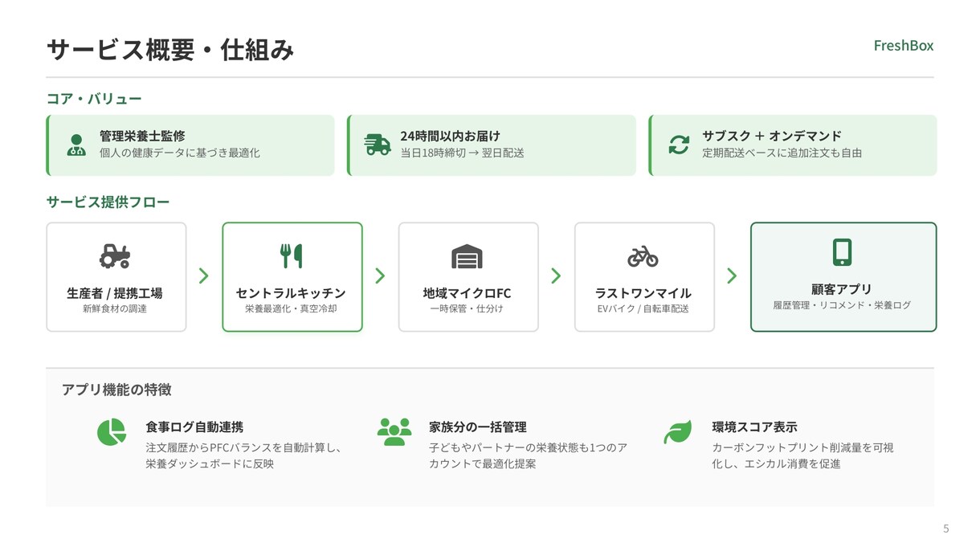
Task: Click the description starting 子どもやパートナーの栄養状態
Action: 528,455
